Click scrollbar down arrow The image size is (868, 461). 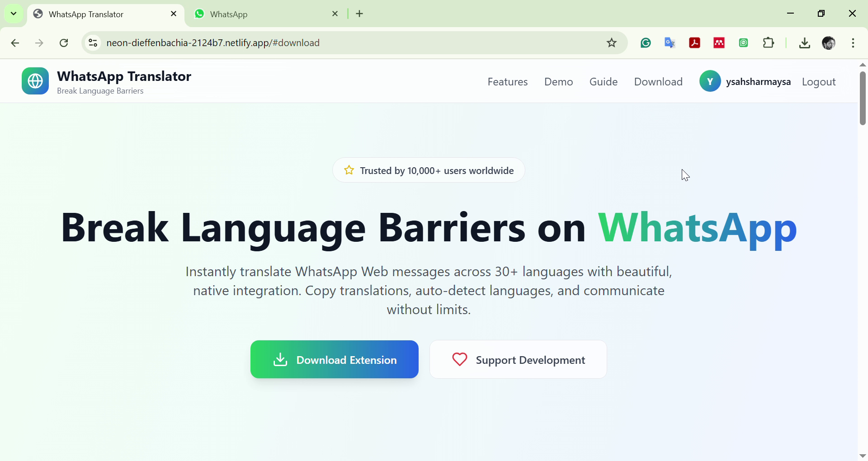point(863,456)
